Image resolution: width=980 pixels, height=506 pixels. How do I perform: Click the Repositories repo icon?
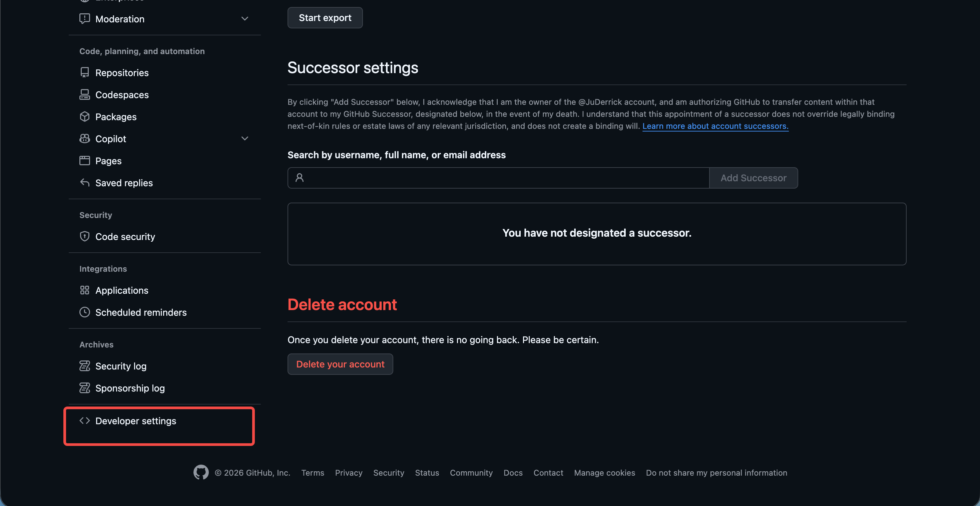(x=84, y=72)
